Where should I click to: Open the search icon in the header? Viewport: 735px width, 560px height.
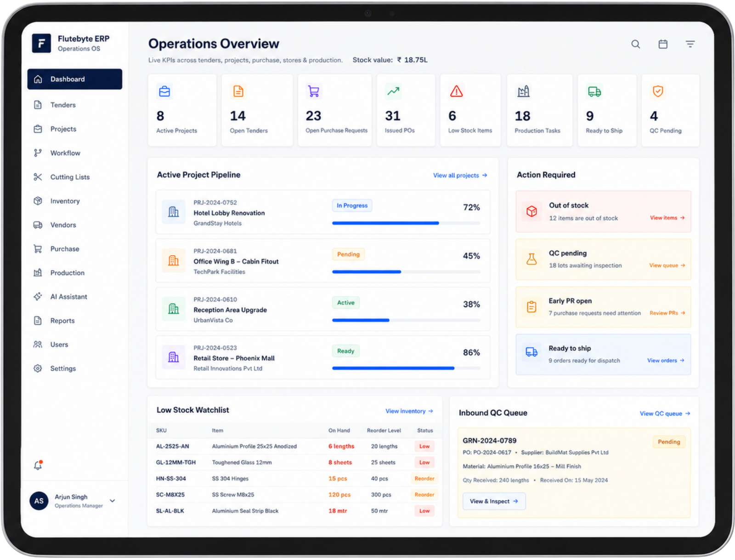pyautogui.click(x=635, y=44)
